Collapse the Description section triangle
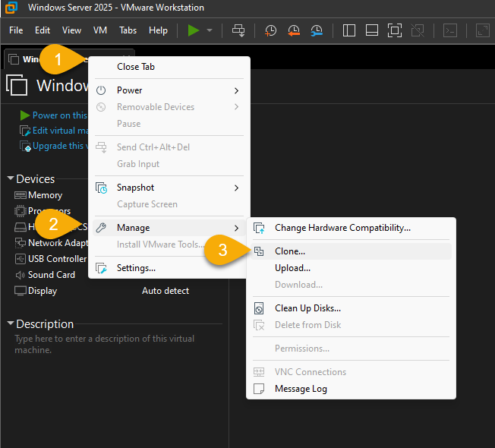The width and height of the screenshot is (495, 448). 11,323
